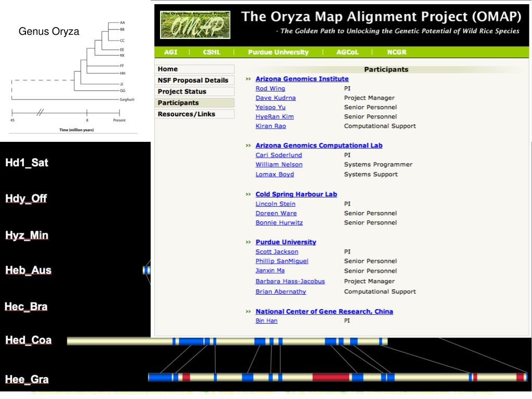This screenshot has width=532, height=399.
Task: Open Bin Han's link
Action: pos(267,321)
